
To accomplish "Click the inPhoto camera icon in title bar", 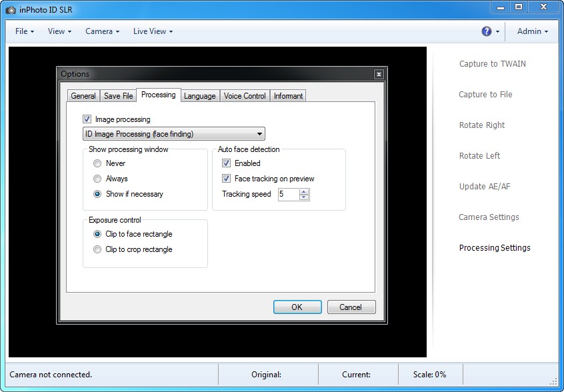I will coord(11,10).
